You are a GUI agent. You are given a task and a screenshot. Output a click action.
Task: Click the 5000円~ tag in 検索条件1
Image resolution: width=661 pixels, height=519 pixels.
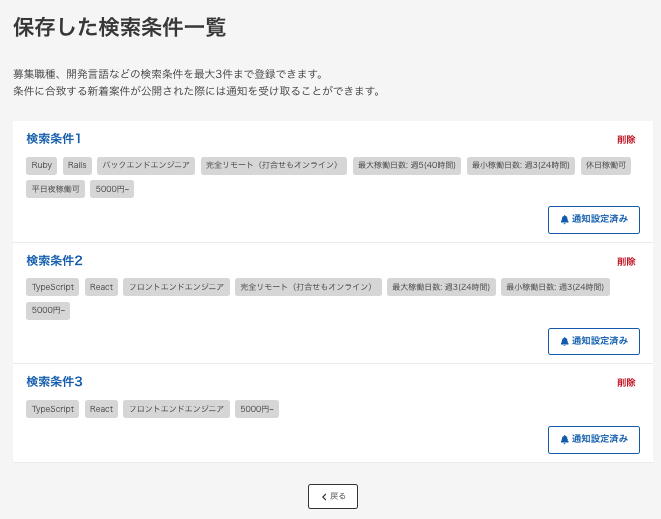112,189
